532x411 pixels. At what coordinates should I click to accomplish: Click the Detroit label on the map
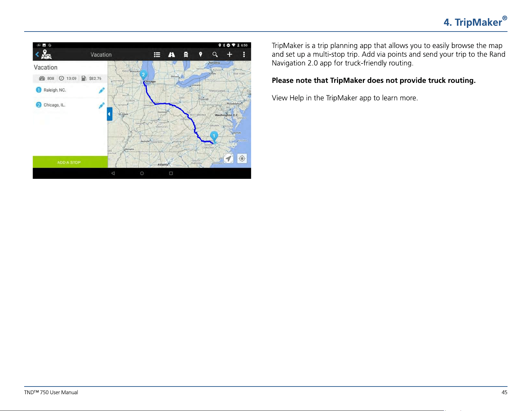tap(175, 76)
